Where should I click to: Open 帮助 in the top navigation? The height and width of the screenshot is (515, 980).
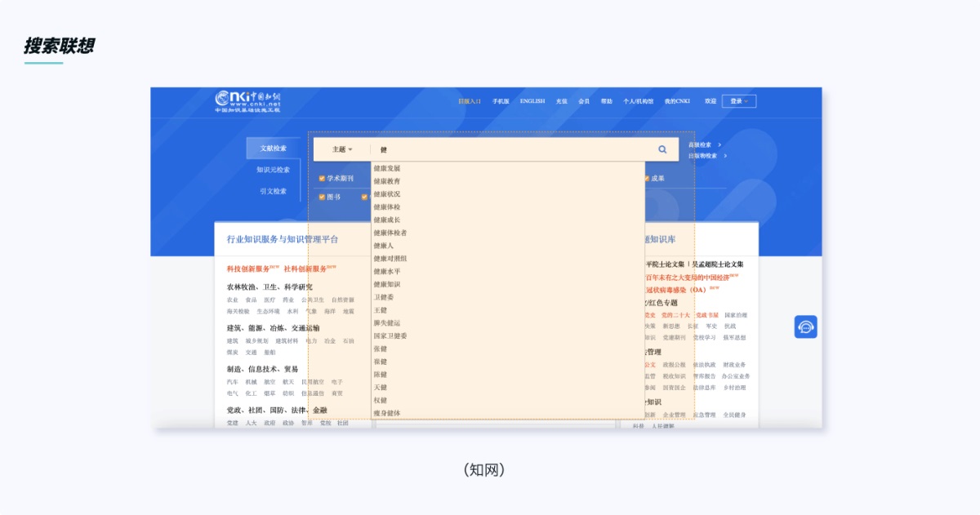point(606,101)
